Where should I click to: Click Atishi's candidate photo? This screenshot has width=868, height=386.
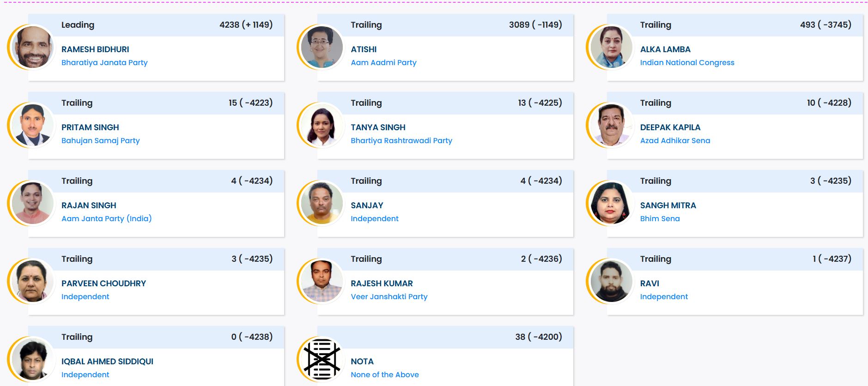[x=322, y=47]
